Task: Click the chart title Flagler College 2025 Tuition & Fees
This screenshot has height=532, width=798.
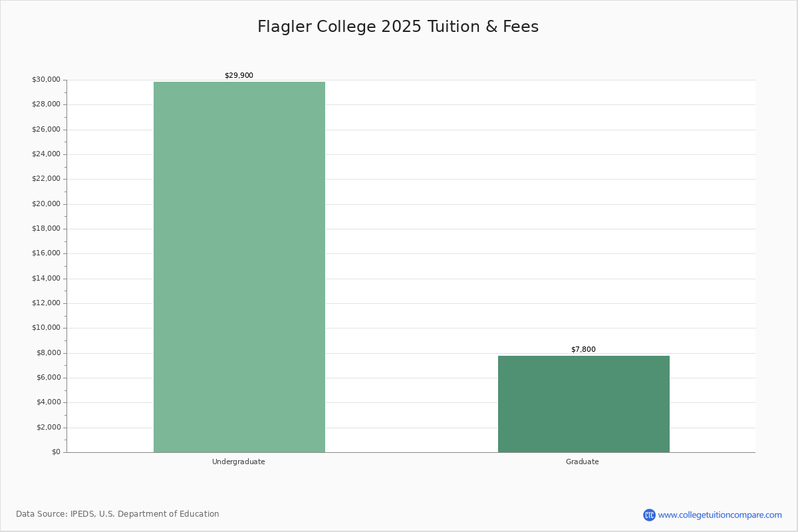Action: click(398, 27)
